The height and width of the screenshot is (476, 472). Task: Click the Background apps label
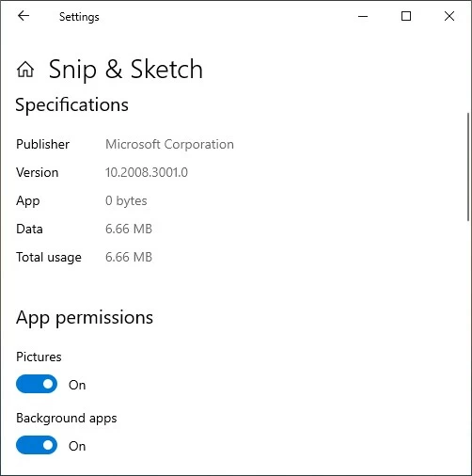tap(67, 419)
